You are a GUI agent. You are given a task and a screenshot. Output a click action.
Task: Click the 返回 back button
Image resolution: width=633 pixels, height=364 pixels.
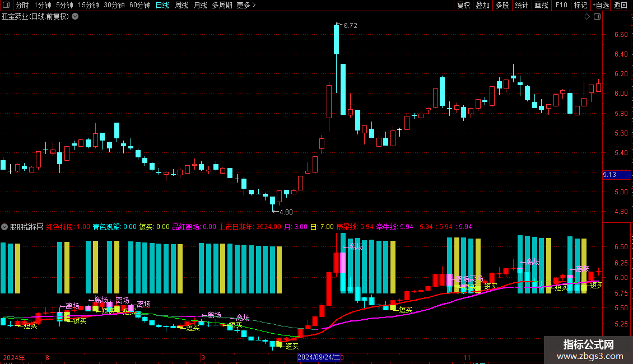621,5
